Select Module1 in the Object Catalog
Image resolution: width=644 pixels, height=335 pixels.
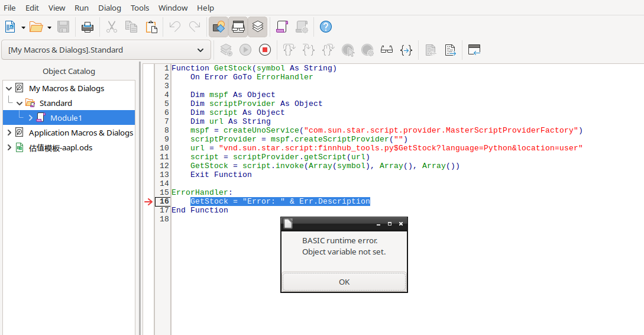pyautogui.click(x=66, y=118)
